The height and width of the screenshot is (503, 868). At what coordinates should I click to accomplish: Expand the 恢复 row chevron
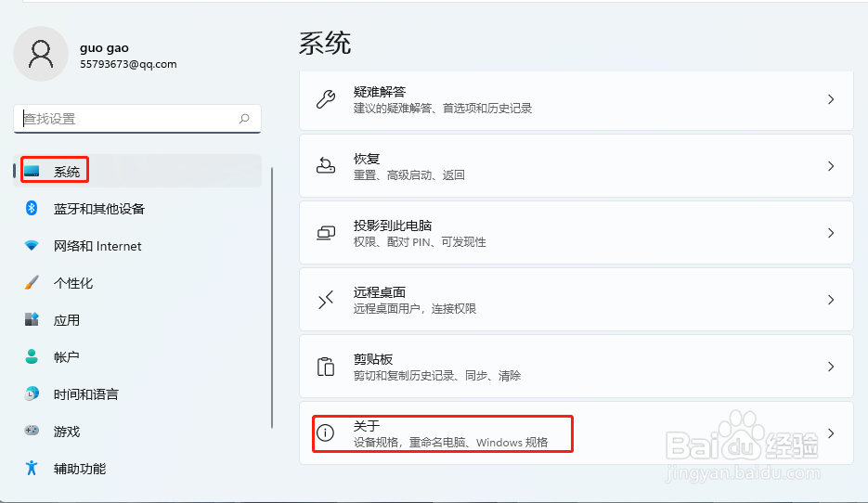pos(831,166)
